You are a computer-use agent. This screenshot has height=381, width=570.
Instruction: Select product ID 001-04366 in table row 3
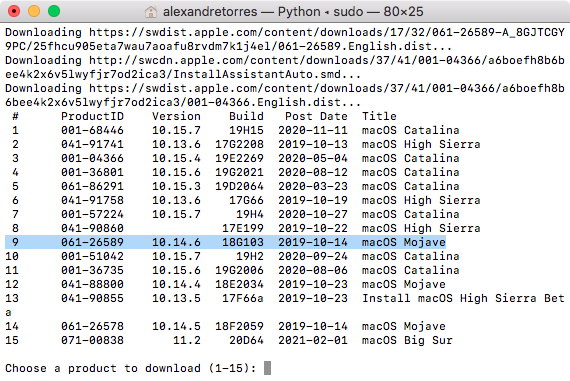click(92, 158)
